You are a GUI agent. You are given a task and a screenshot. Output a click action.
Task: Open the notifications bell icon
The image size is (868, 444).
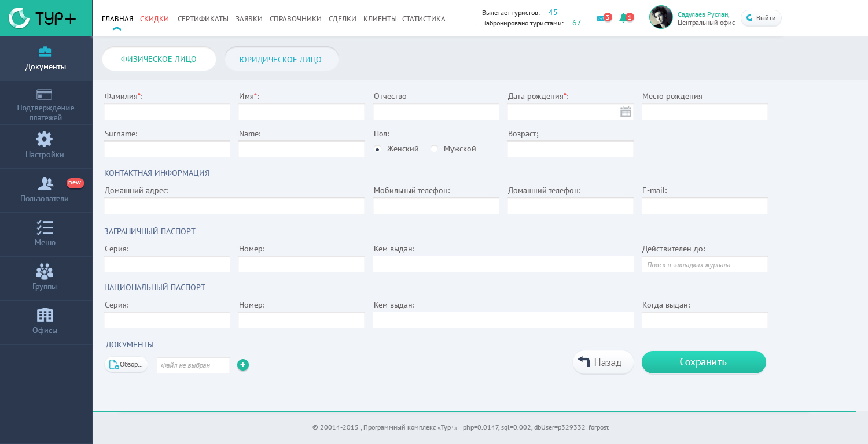(623, 18)
